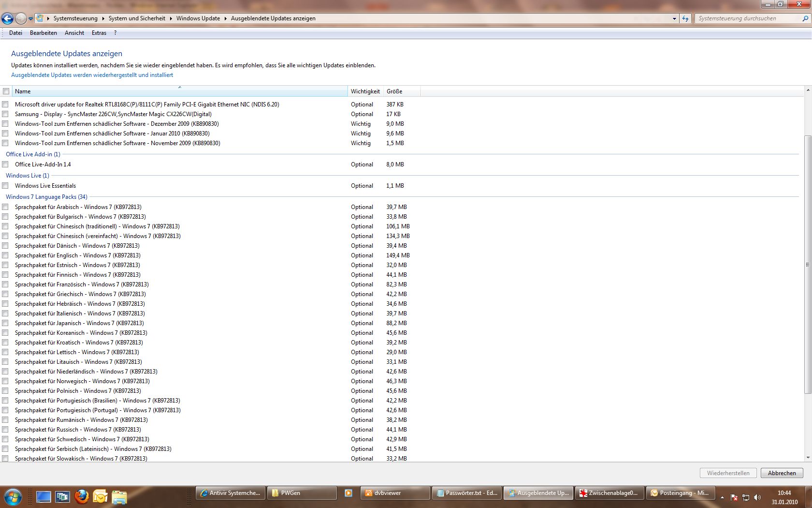Open the link about restoring hidden updates
This screenshot has width=812, height=508.
pos(92,75)
